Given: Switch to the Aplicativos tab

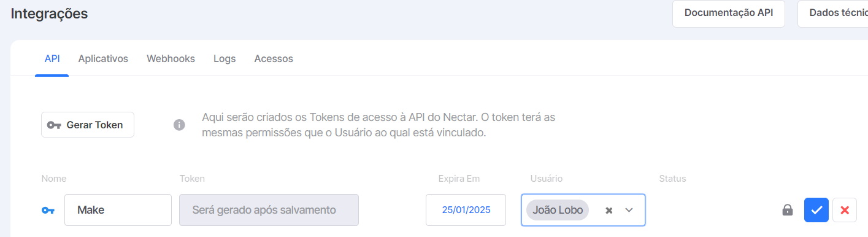Looking at the screenshot, I should click(x=103, y=59).
